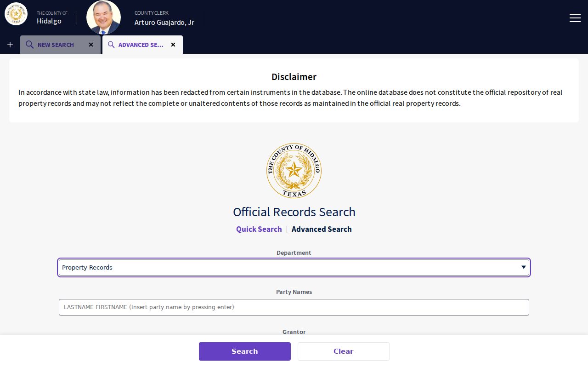Viewport: 588px width, 368px height.
Task: Switch to Quick Search mode
Action: pos(259,229)
